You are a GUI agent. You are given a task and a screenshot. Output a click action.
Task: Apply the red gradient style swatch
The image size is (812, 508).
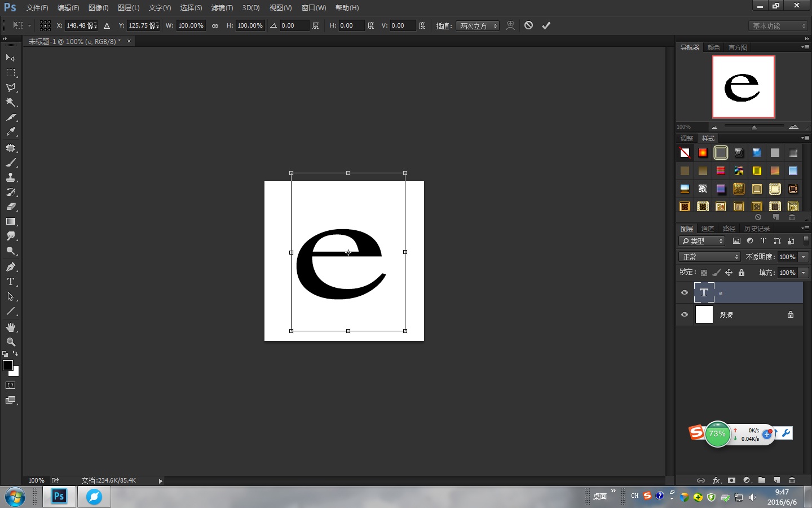point(703,153)
